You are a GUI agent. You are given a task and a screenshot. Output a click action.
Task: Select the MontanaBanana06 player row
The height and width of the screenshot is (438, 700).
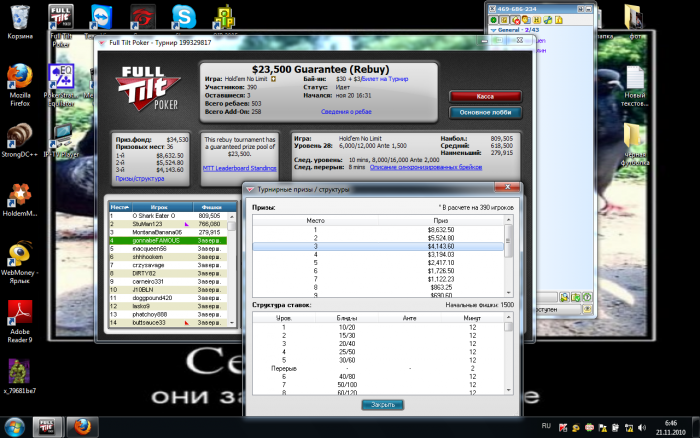[x=168, y=232]
